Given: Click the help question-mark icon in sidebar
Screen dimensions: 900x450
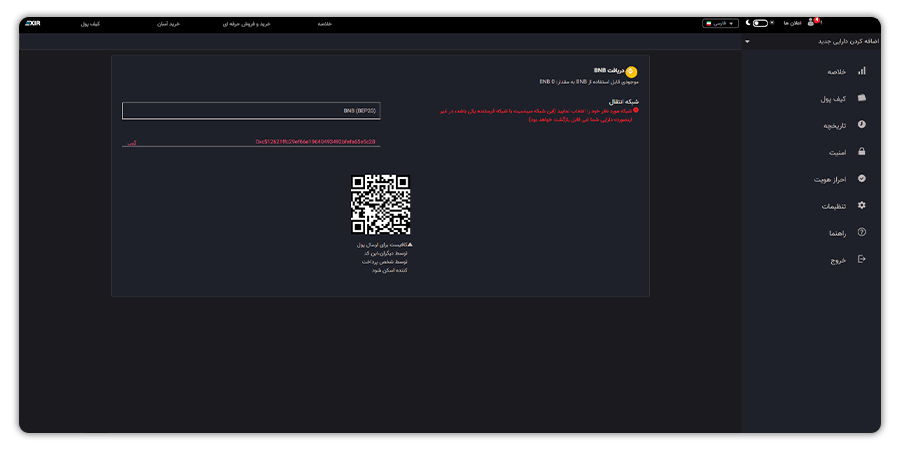Looking at the screenshot, I should pos(862,232).
